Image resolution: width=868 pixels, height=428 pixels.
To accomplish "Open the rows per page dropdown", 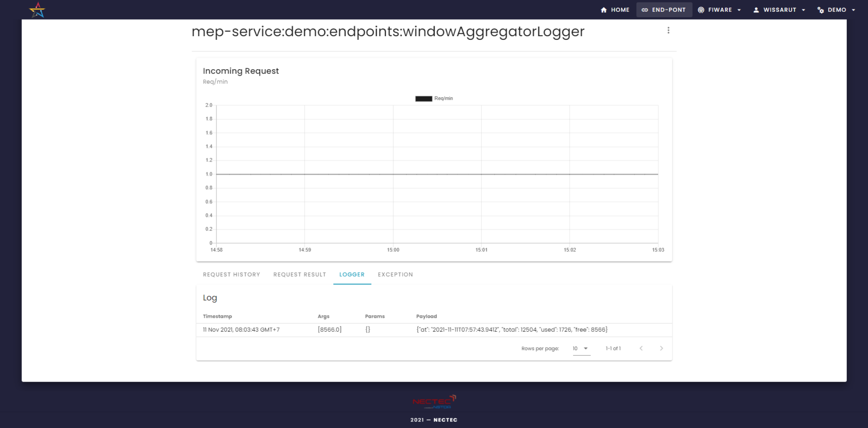I will tap(581, 349).
